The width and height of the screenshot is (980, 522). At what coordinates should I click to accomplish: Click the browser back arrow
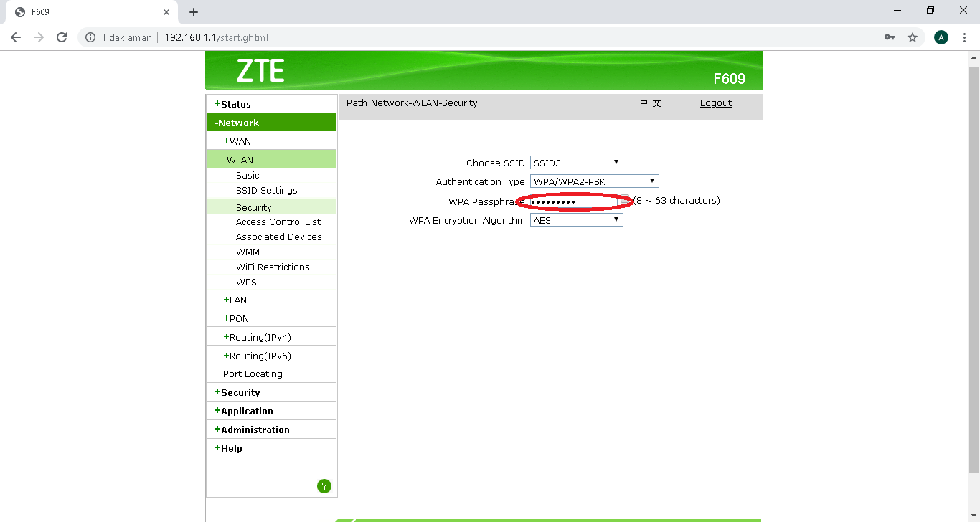click(x=16, y=37)
